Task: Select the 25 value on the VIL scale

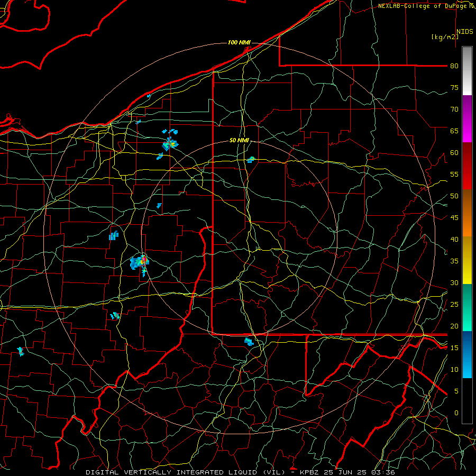Action: tap(454, 305)
